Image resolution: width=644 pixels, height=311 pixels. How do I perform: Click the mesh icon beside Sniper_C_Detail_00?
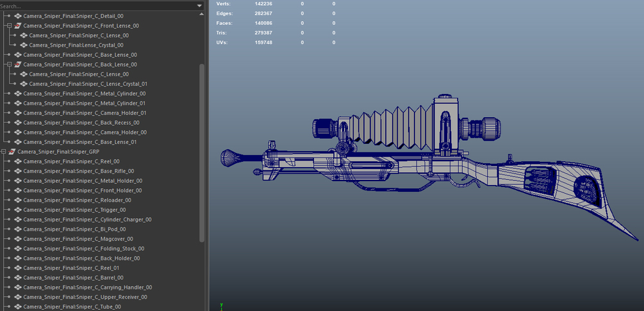tap(18, 16)
